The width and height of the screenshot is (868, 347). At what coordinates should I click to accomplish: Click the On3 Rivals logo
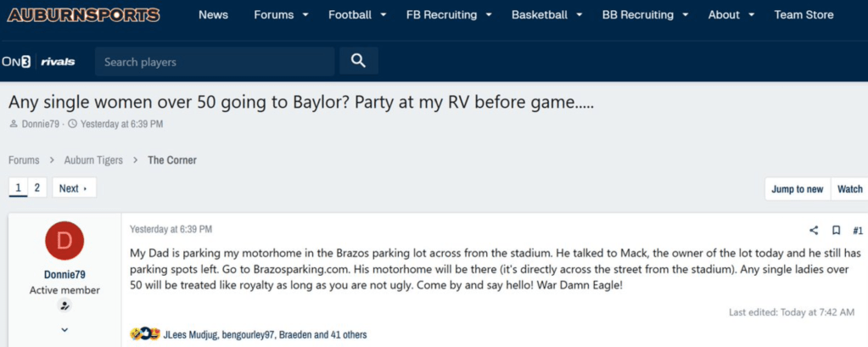tap(38, 61)
